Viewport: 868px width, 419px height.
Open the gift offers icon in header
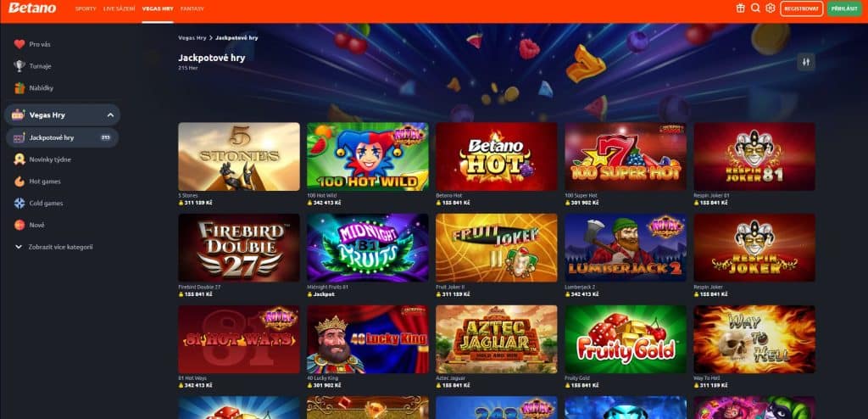[741, 8]
